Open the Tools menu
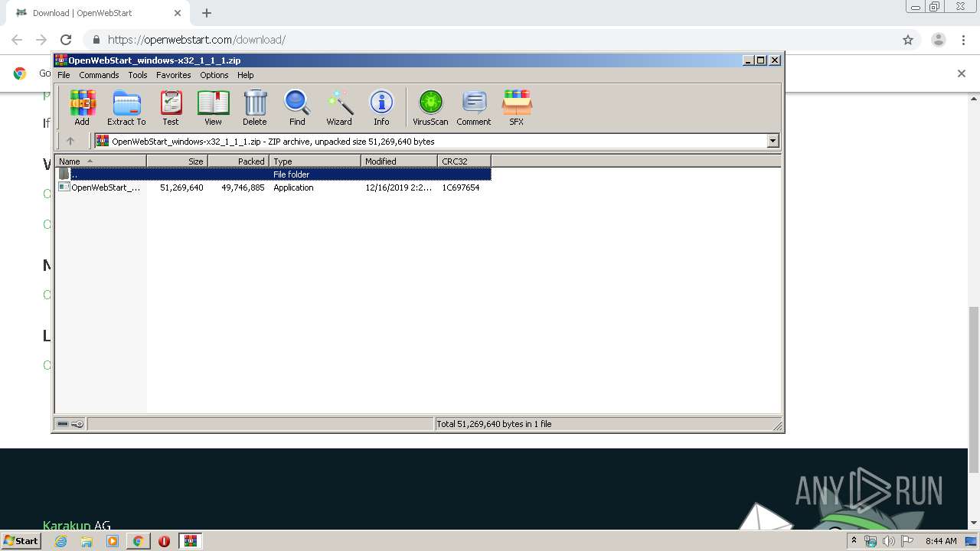This screenshot has width=980, height=551. point(138,75)
